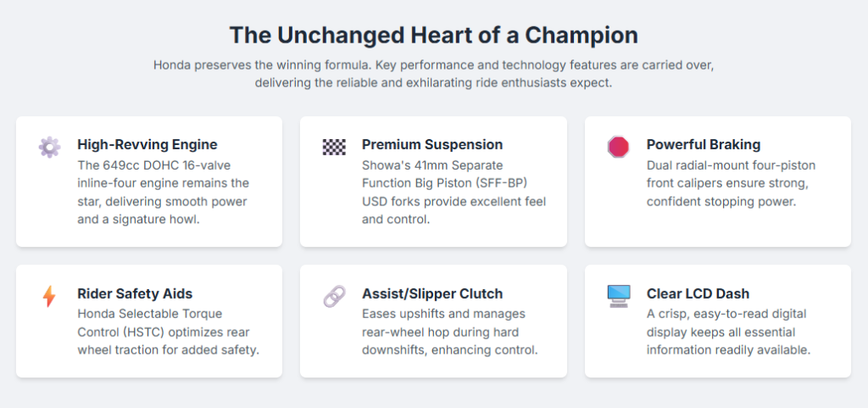
Task: Click the Rider Safety Aids title
Action: [135, 293]
